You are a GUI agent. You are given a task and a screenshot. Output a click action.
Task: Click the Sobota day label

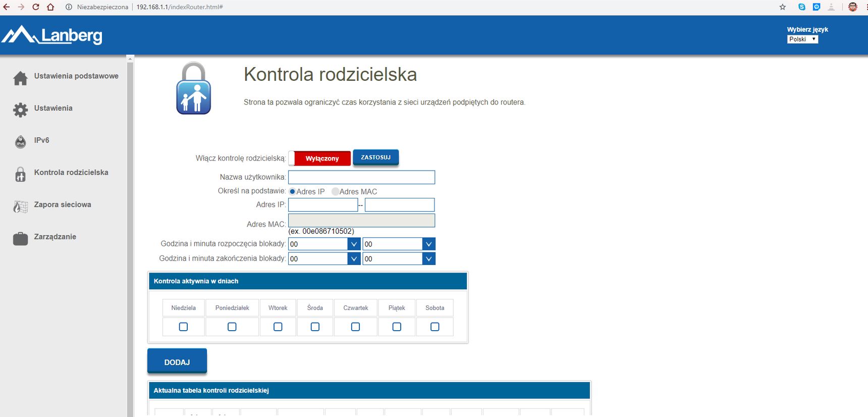coord(435,308)
